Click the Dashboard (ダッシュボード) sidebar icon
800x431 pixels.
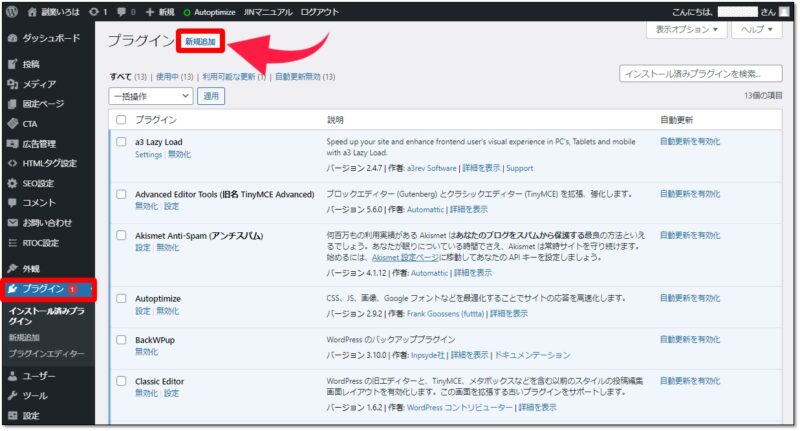pos(13,38)
